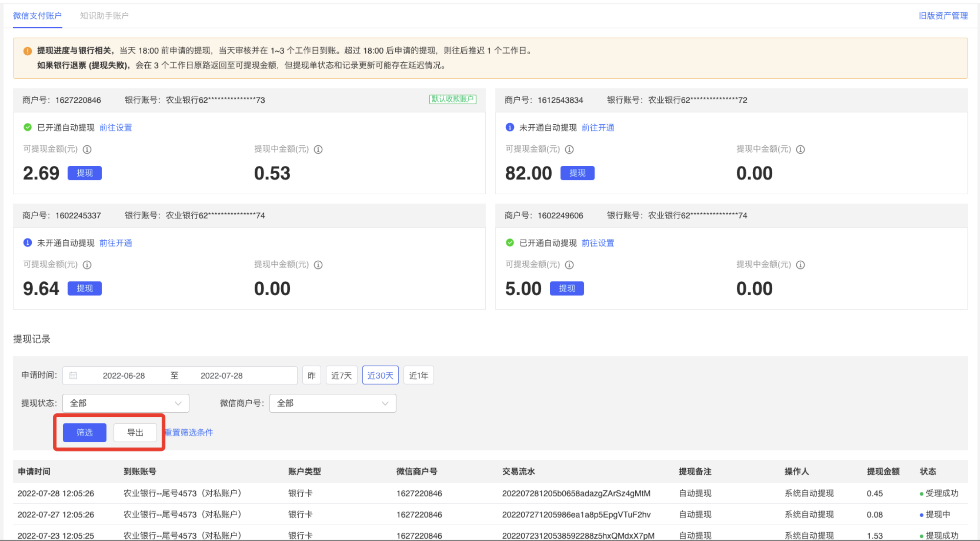Viewport: 980px width, 541px height.
Task: Open info icon for 提现中金额 of merchant 1627220846
Action: point(318,149)
